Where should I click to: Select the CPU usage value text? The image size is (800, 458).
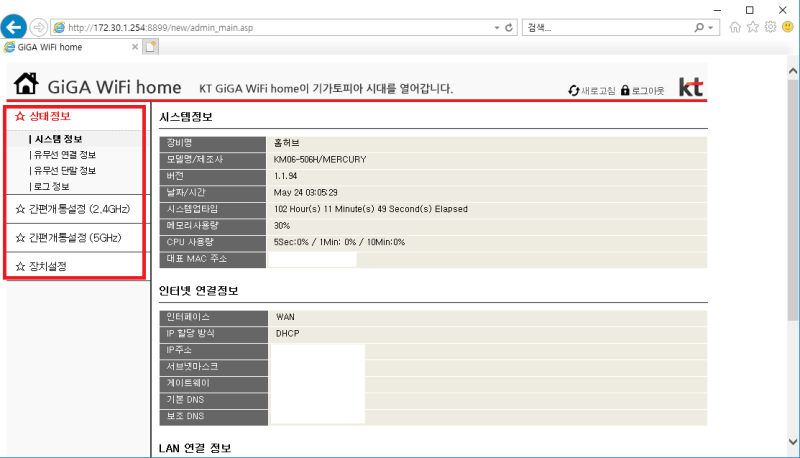pos(339,242)
